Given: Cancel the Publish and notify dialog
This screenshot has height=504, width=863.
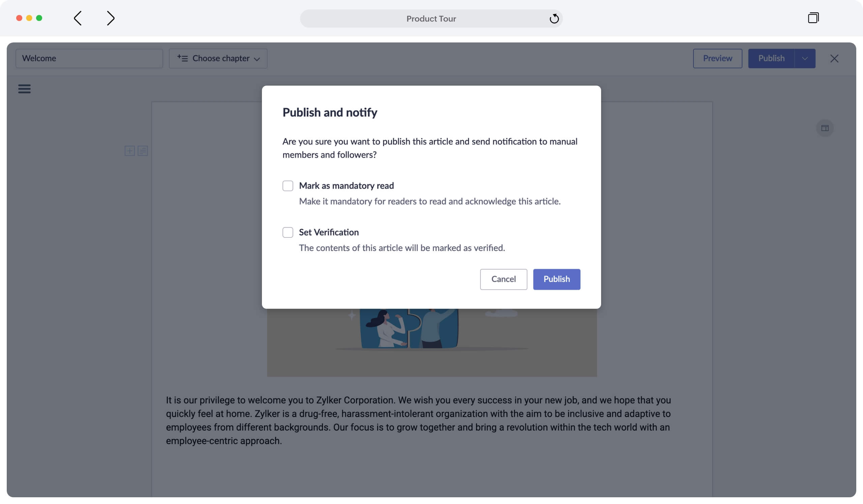Looking at the screenshot, I should (503, 279).
